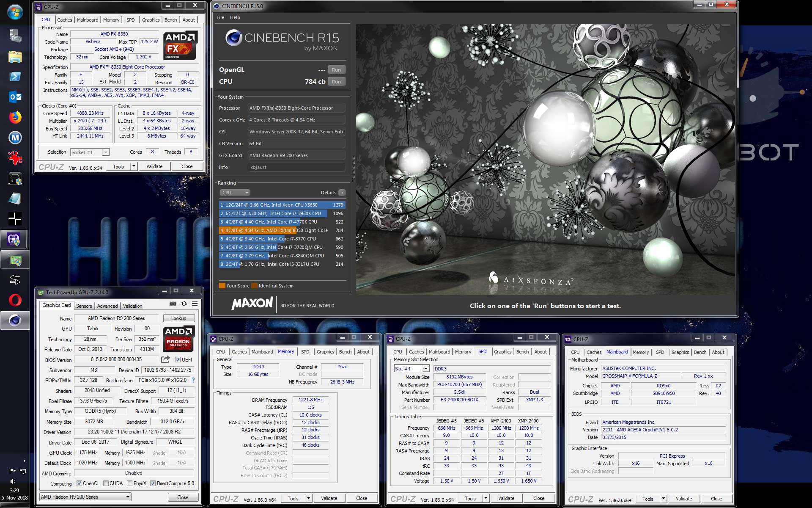Click the Cinebench Info text field
The width and height of the screenshot is (812, 508).
pyautogui.click(x=296, y=167)
